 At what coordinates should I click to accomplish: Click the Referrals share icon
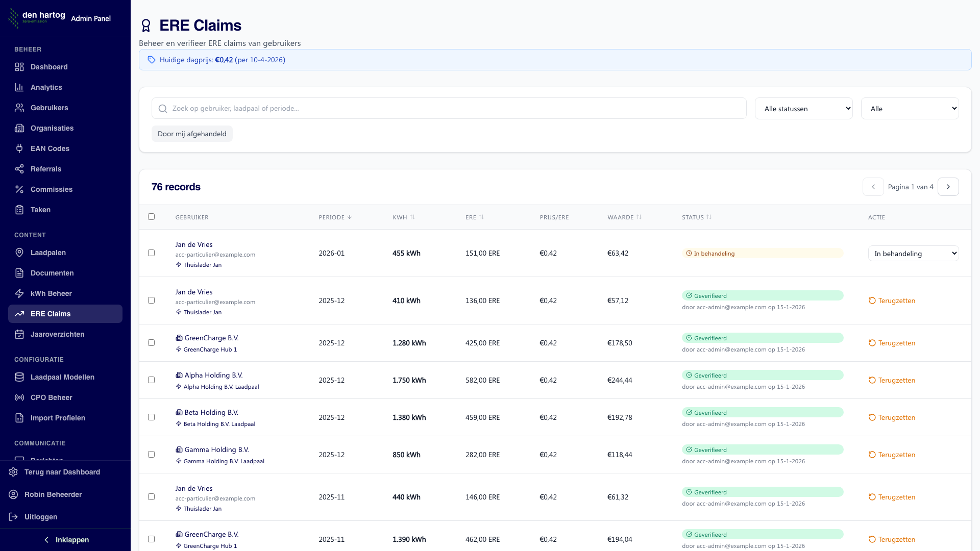point(19,169)
